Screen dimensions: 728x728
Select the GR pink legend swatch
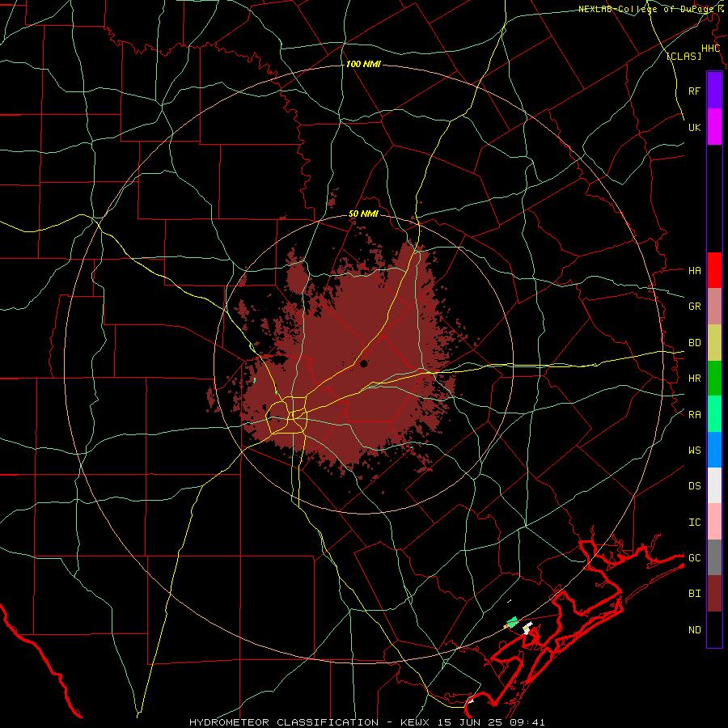click(x=714, y=307)
